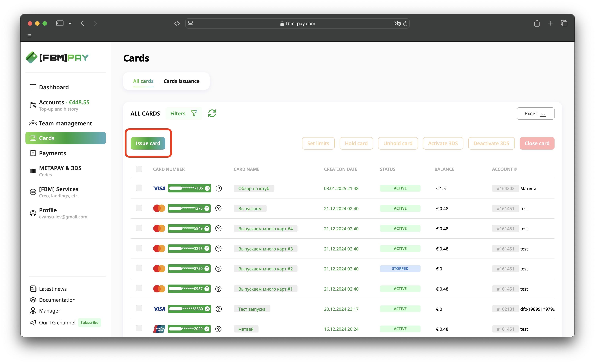Screen dimensions: 595x364
Task: Open card details arrow for card ending 2029
Action: point(207,329)
